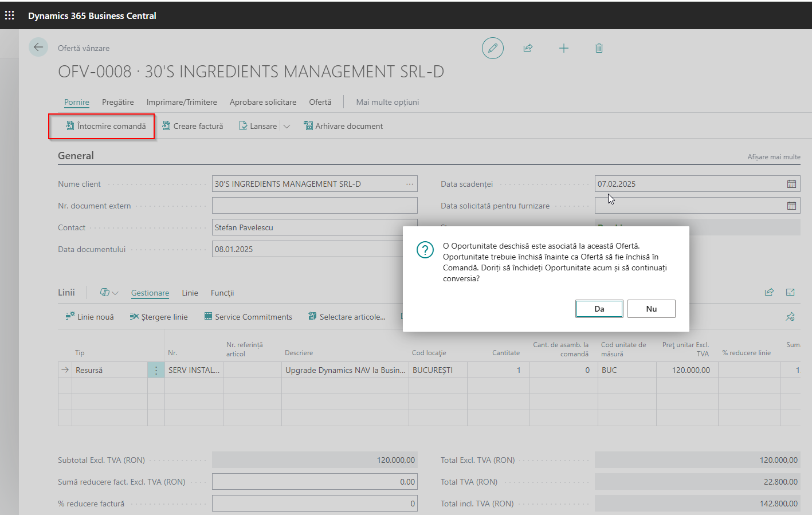The width and height of the screenshot is (812, 515).
Task: Open the Ofertă tab
Action: click(320, 102)
